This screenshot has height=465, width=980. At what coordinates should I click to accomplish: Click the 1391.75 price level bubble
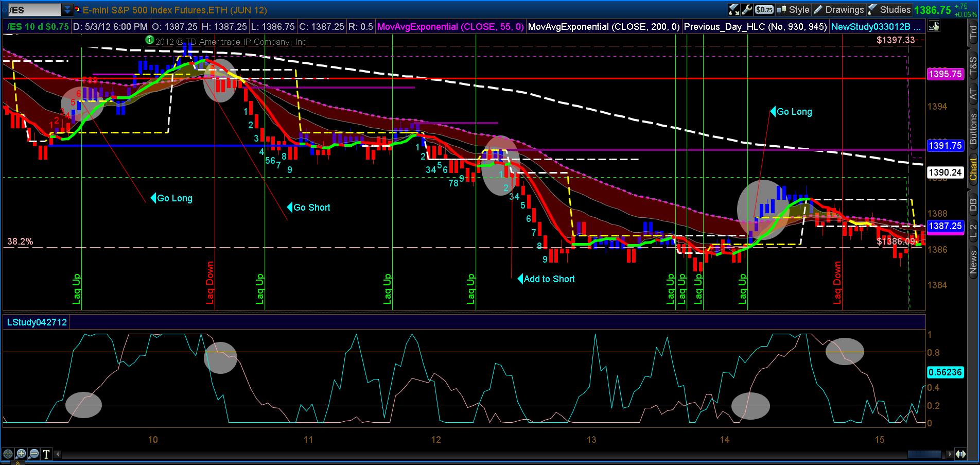tap(945, 146)
